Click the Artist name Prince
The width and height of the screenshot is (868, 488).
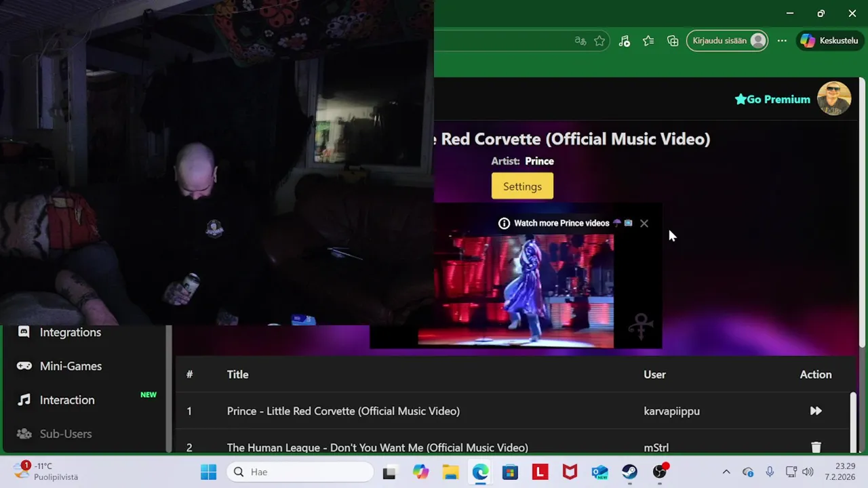[x=539, y=161]
